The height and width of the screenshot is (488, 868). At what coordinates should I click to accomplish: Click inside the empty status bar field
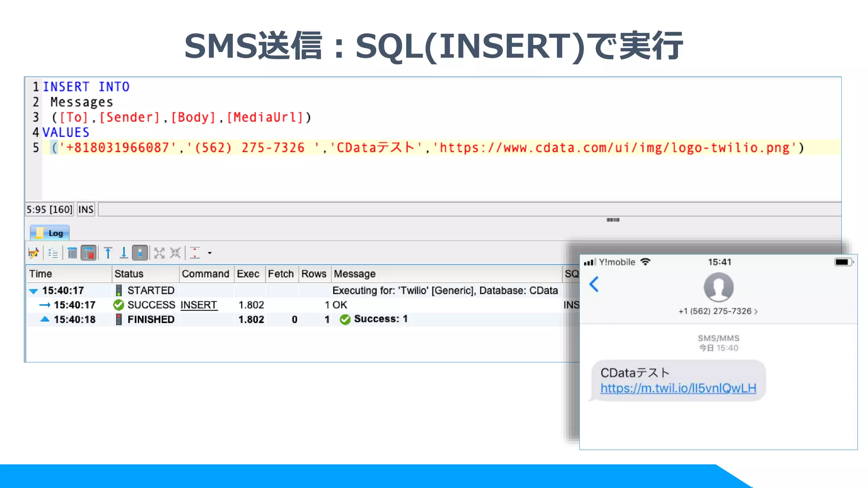click(x=470, y=209)
